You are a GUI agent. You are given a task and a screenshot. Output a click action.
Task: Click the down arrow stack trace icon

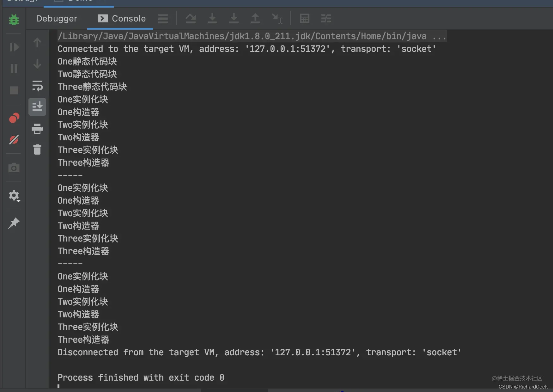(x=37, y=64)
